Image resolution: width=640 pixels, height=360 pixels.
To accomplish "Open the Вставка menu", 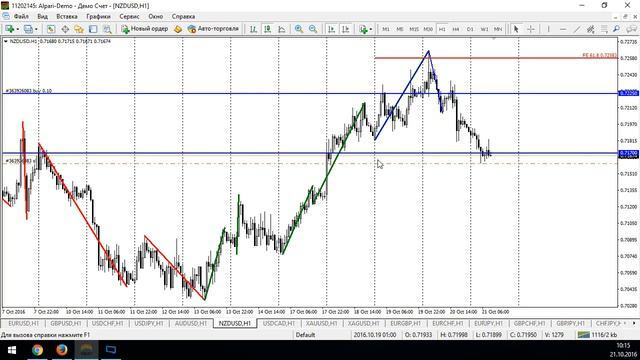I will [67, 17].
